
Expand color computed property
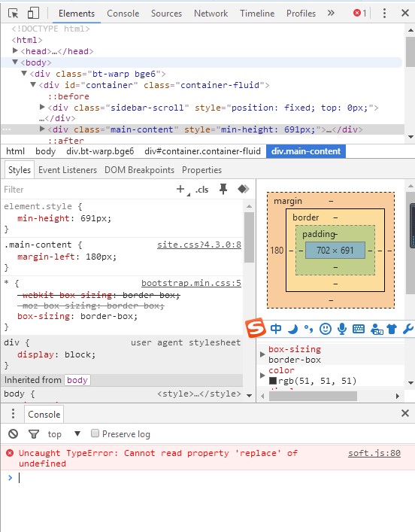(x=262, y=375)
